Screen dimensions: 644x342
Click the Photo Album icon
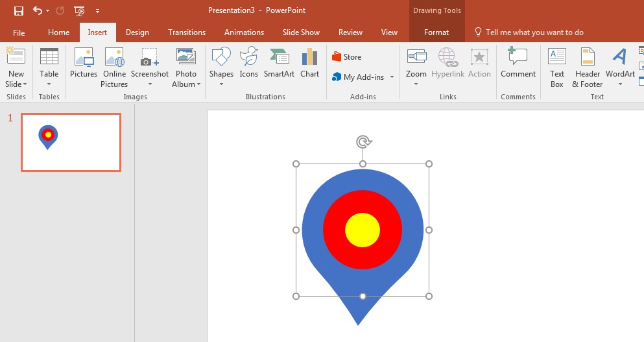coord(186,56)
